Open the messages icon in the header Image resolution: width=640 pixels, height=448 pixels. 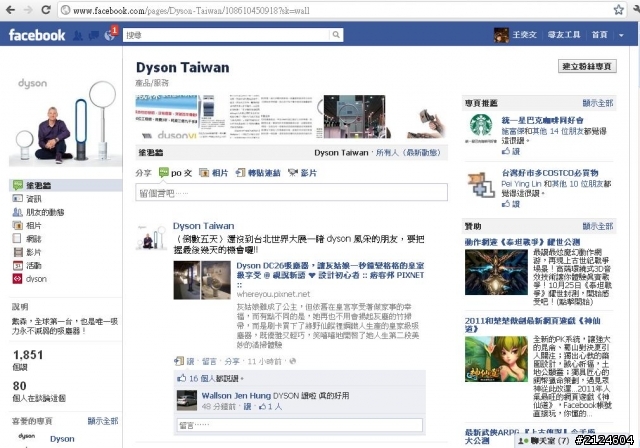click(93, 35)
